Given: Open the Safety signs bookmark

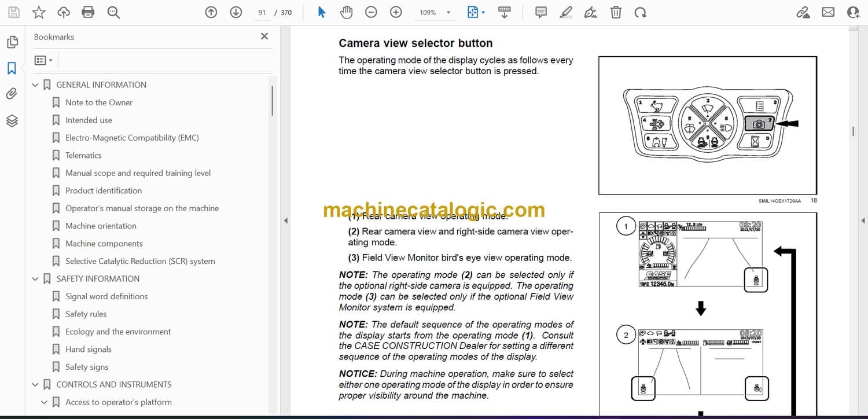Looking at the screenshot, I should tap(87, 367).
